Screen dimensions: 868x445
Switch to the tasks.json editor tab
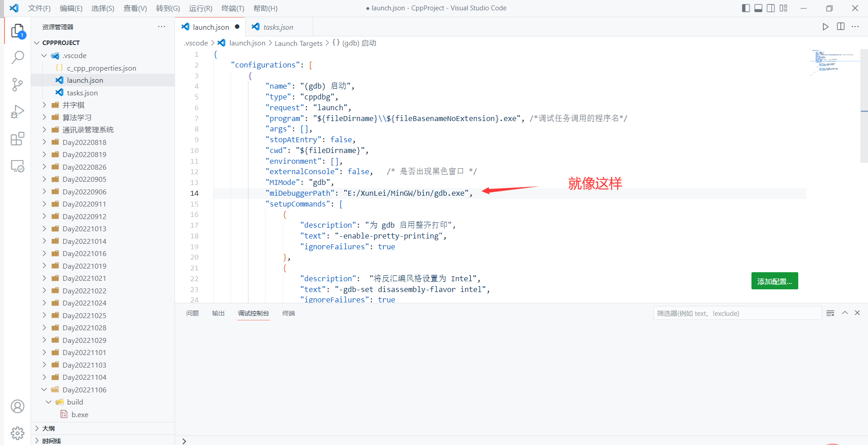(x=278, y=27)
